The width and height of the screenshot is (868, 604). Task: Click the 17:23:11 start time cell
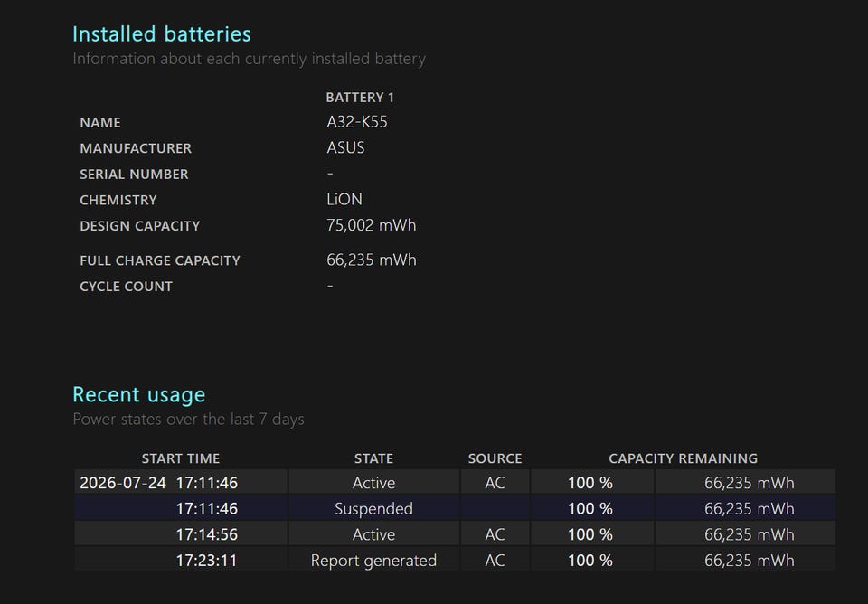click(x=181, y=561)
